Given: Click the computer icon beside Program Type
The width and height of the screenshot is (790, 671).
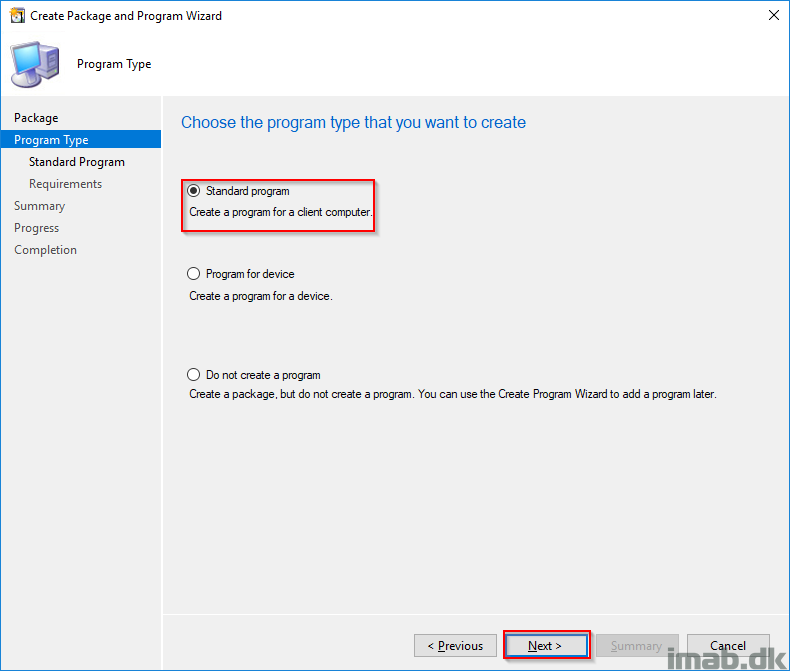Looking at the screenshot, I should [35, 64].
